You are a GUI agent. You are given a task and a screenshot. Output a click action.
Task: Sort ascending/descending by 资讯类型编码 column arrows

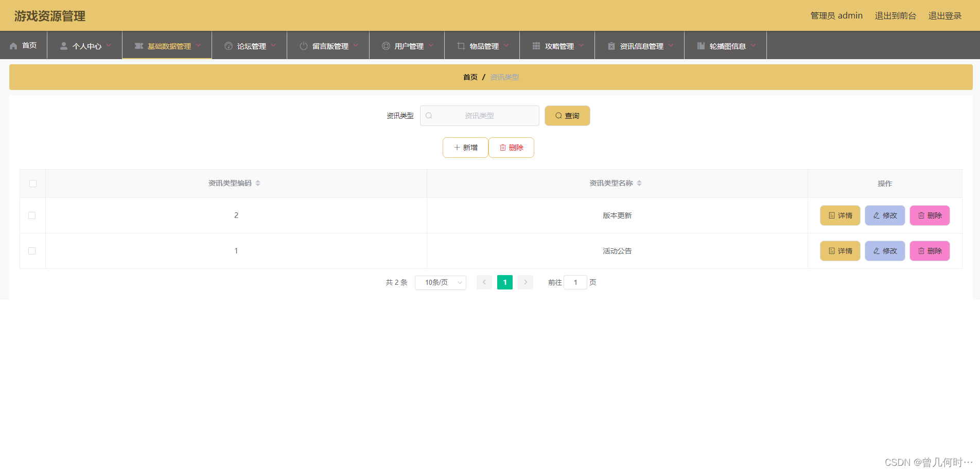(x=258, y=183)
